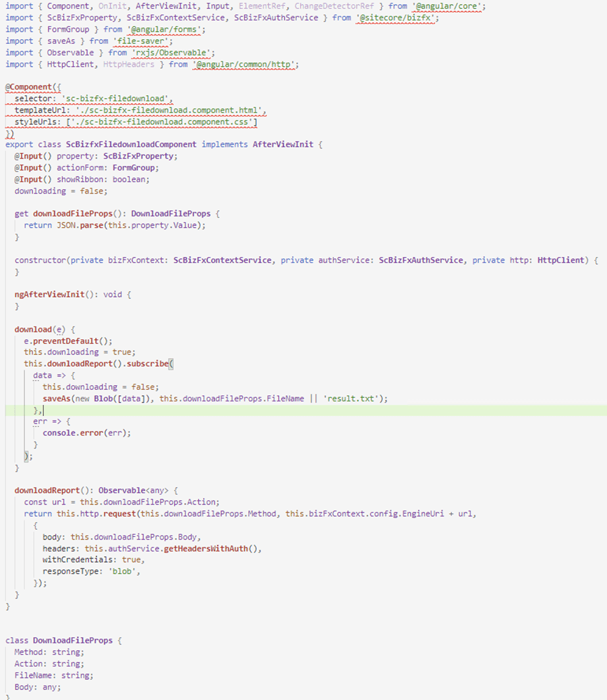Click the '@angular/core' import path
Viewport: 607px width, 700px height.
coord(446,6)
